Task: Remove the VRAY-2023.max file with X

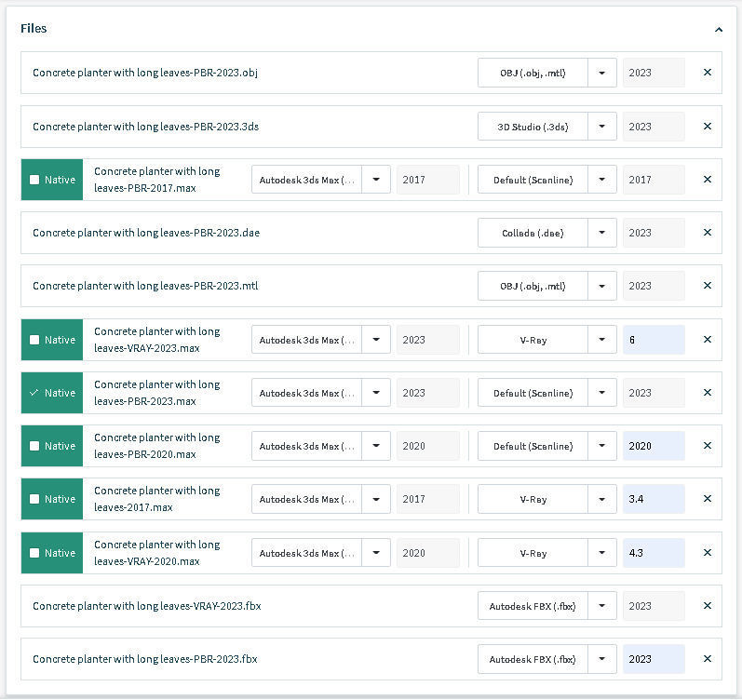Action: click(707, 340)
